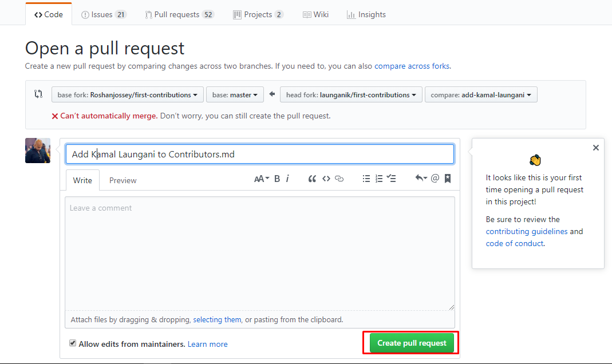Screen dimensions: 612x364
Task: Apply italic formatting to the comment
Action: [287, 179]
